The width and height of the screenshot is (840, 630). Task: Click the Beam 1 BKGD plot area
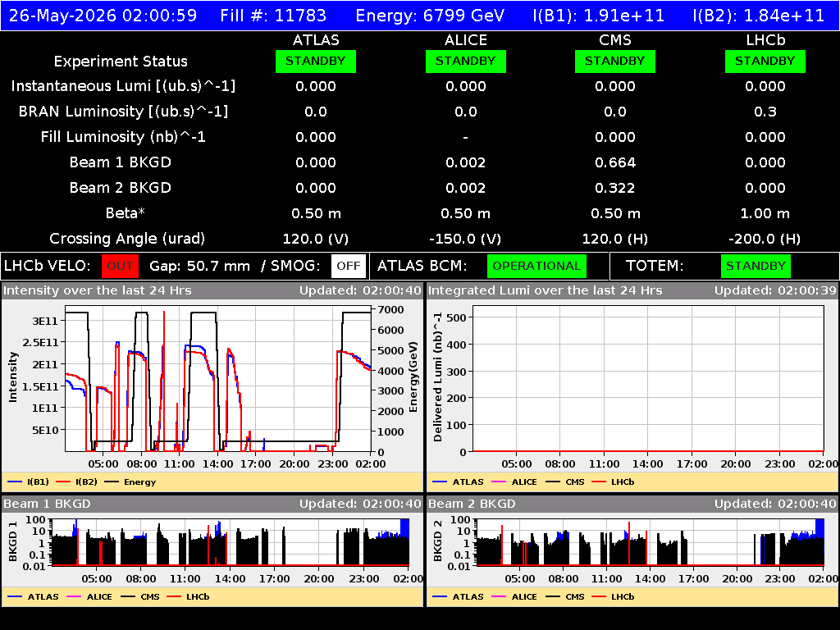tap(231, 542)
